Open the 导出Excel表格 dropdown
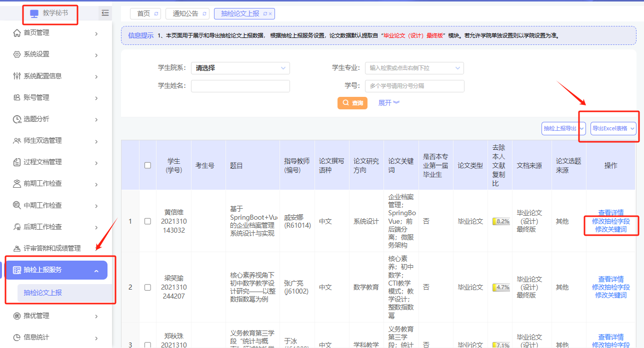The image size is (644, 348). tap(613, 128)
